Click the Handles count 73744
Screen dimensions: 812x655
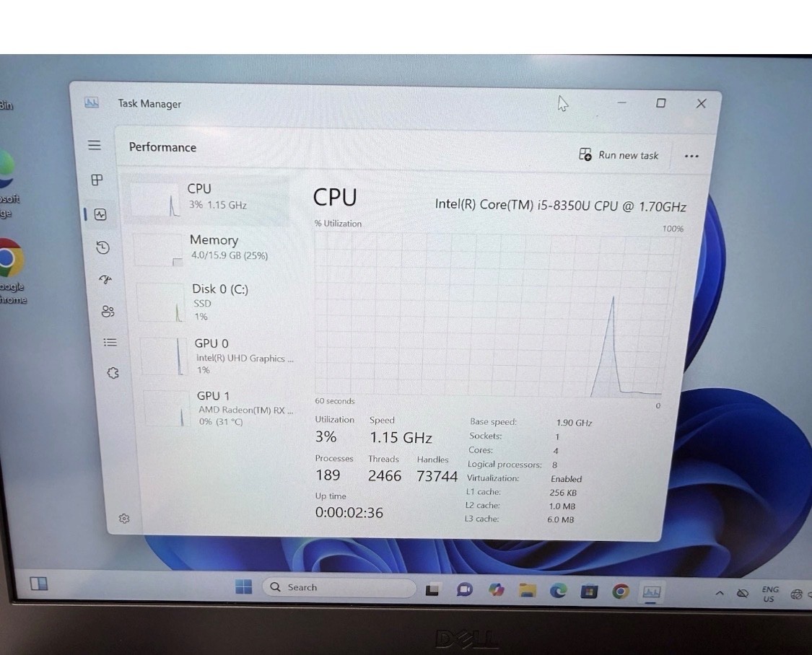pos(437,476)
